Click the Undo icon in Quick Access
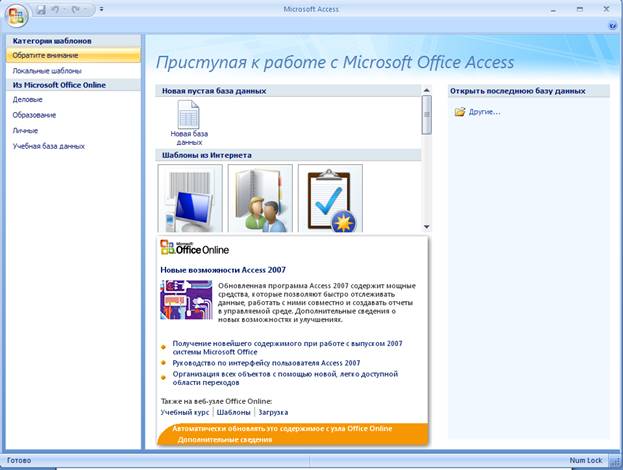The height and width of the screenshot is (470, 623). pos(58,10)
